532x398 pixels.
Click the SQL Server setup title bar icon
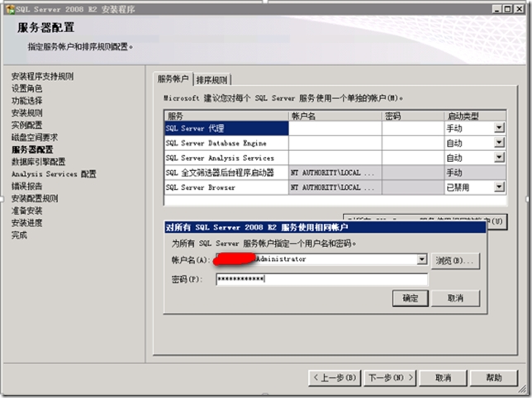click(x=11, y=9)
